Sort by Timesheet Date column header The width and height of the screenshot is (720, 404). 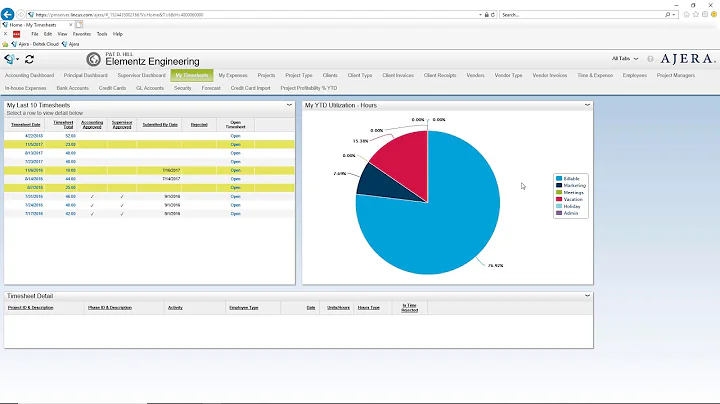pyautogui.click(x=26, y=125)
